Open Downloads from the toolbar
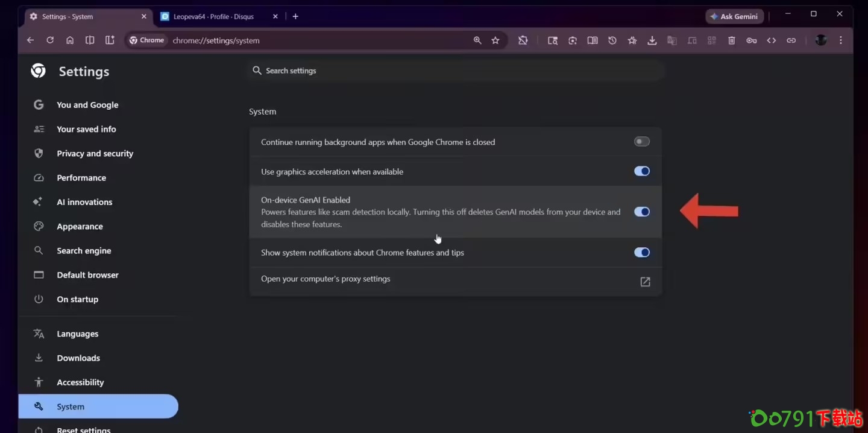868x433 pixels. tap(652, 40)
